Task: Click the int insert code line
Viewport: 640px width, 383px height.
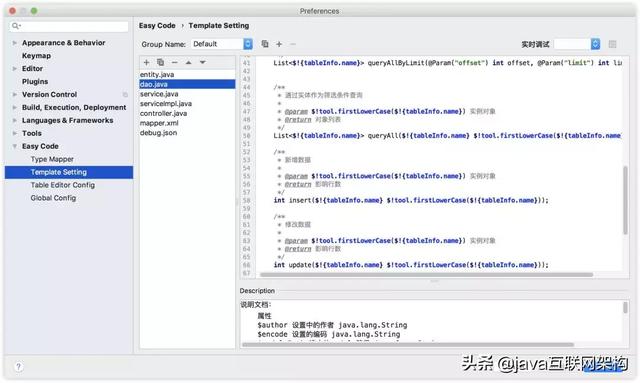Action: (411, 200)
